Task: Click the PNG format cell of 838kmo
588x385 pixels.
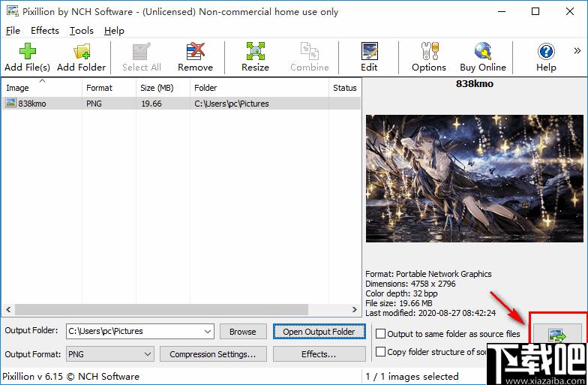Action: tap(94, 104)
